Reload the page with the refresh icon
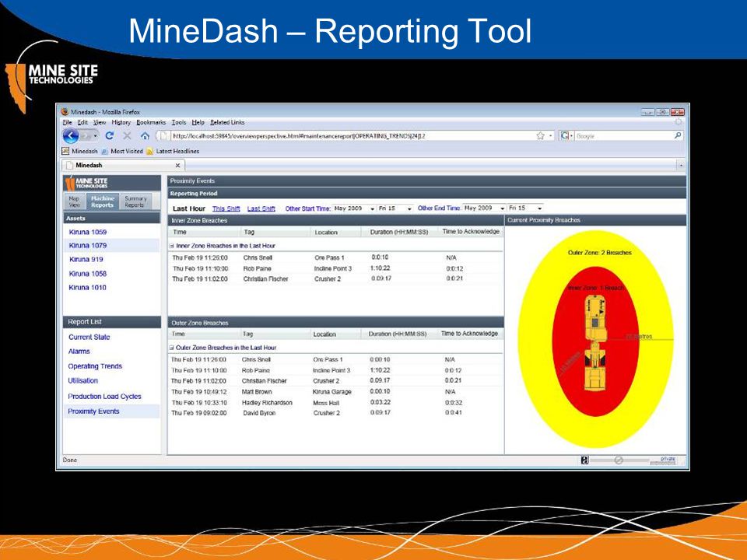747x560 pixels. pyautogui.click(x=110, y=135)
